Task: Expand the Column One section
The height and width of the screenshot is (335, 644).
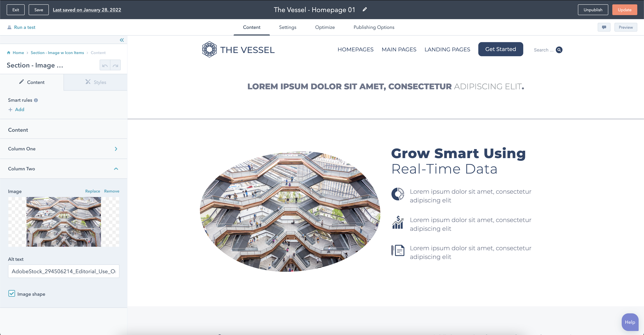Action: coord(116,149)
